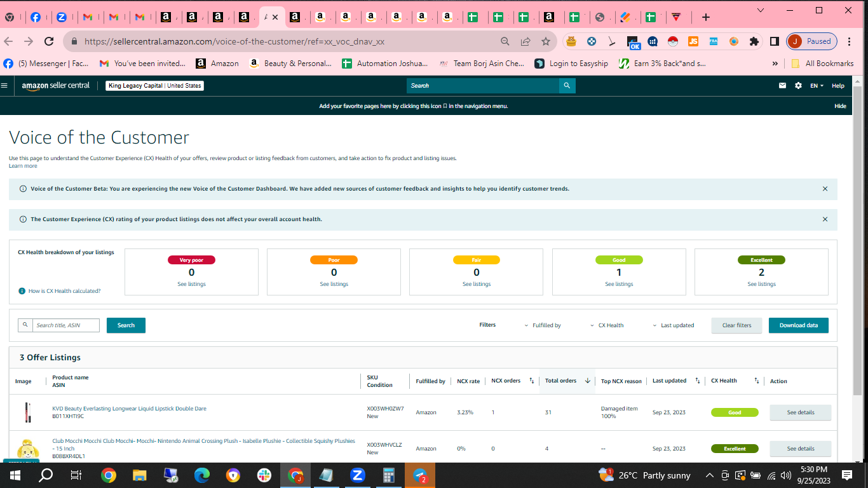Open the Settings gear in Seller Central header
This screenshot has width=868, height=488.
[798, 86]
